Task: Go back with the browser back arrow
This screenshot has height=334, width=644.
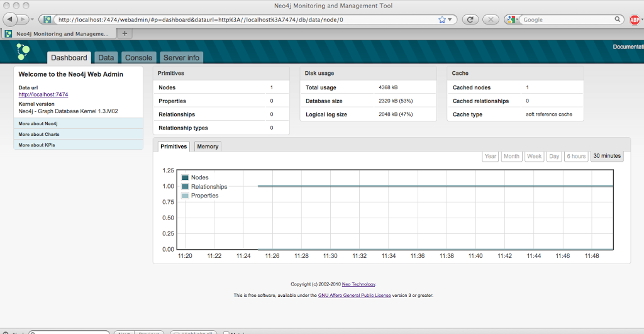Action: [x=10, y=19]
